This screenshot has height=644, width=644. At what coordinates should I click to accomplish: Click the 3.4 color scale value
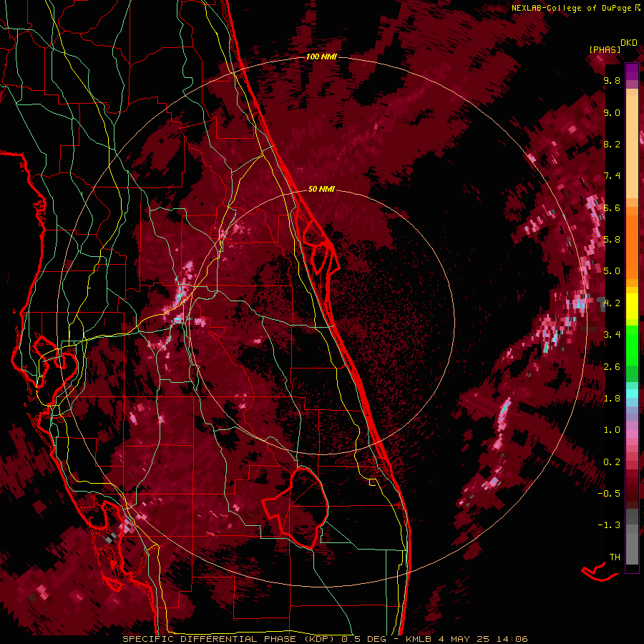[x=612, y=334]
